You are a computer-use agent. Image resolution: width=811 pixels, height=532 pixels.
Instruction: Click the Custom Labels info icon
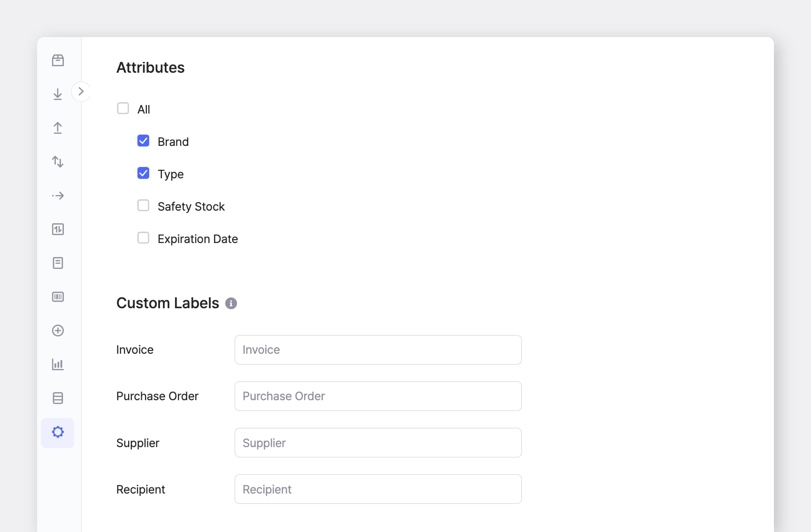230,304
